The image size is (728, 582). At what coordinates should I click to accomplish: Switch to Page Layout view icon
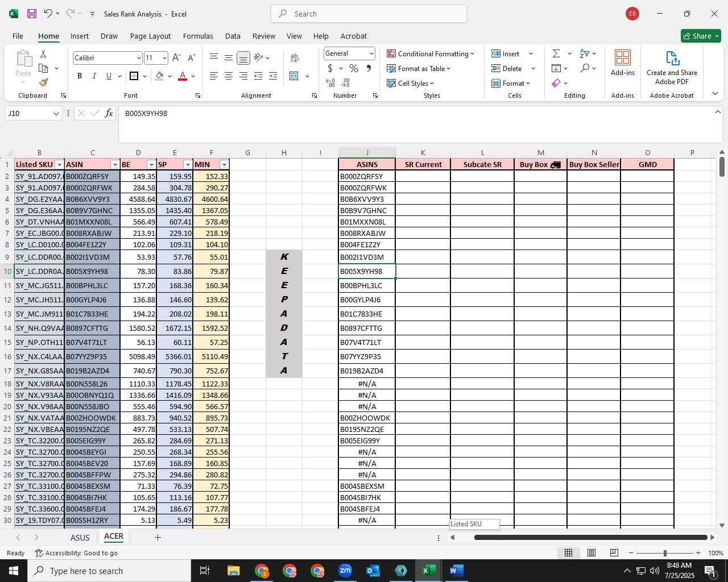(591, 553)
